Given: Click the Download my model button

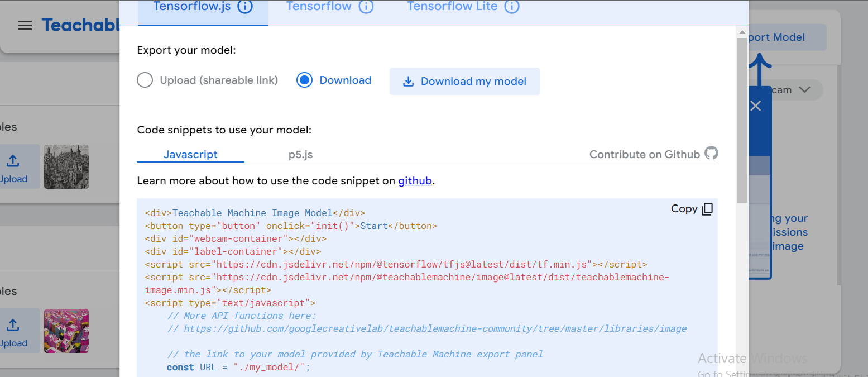Looking at the screenshot, I should pyautogui.click(x=464, y=82).
